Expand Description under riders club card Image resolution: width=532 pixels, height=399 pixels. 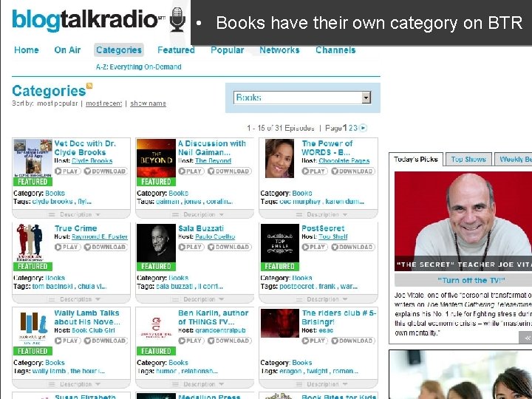[318, 384]
